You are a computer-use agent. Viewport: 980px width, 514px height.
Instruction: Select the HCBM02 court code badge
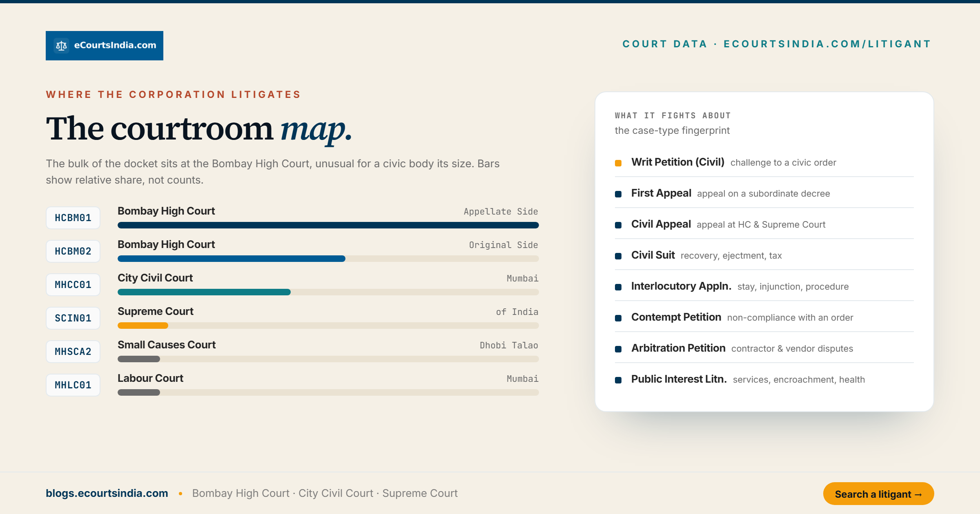click(73, 251)
